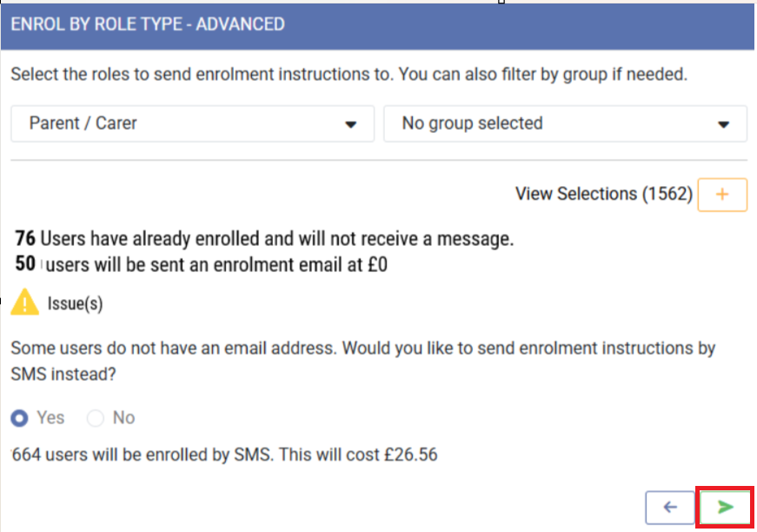Click the Yes label text

tap(50, 418)
